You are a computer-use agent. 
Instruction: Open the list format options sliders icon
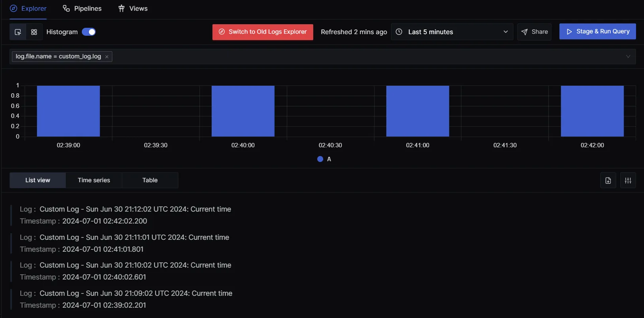tap(628, 181)
